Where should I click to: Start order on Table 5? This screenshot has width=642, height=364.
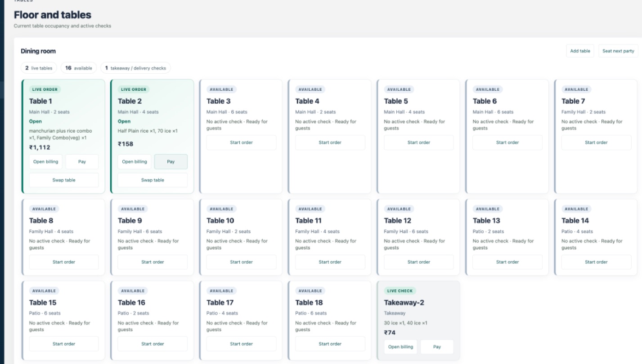coord(419,142)
